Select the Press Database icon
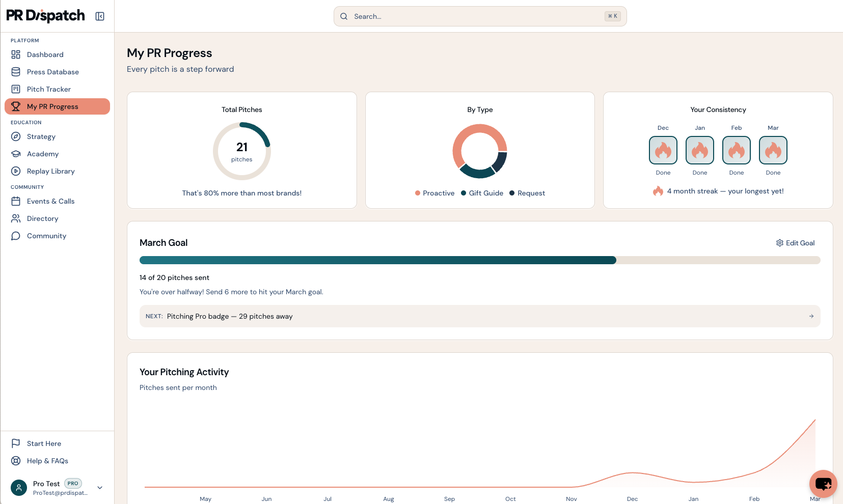Viewport: 843px width, 504px height. [16, 72]
